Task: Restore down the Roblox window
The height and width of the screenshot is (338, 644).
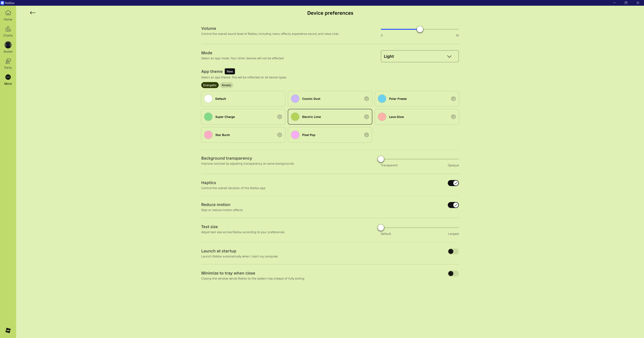Action: tap(626, 3)
